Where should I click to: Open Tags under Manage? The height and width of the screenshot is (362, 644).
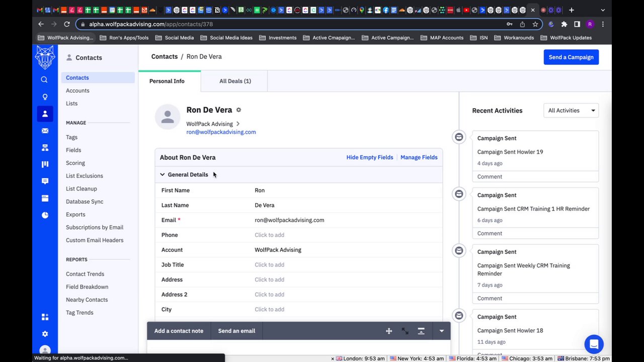coord(71,137)
